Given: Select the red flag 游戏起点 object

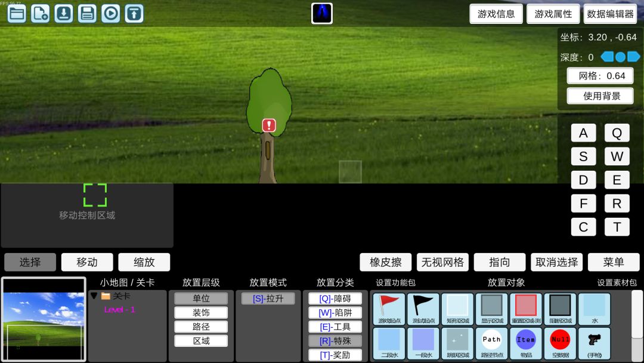Looking at the screenshot, I should (x=389, y=309).
